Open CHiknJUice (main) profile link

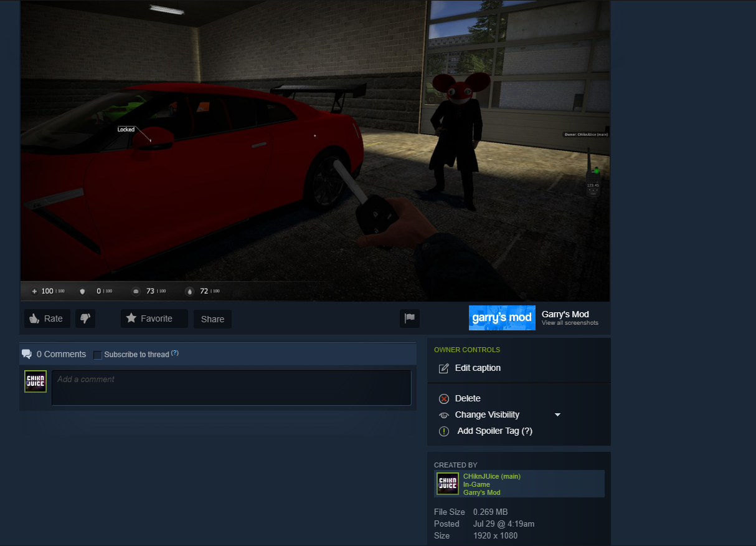[x=492, y=476]
